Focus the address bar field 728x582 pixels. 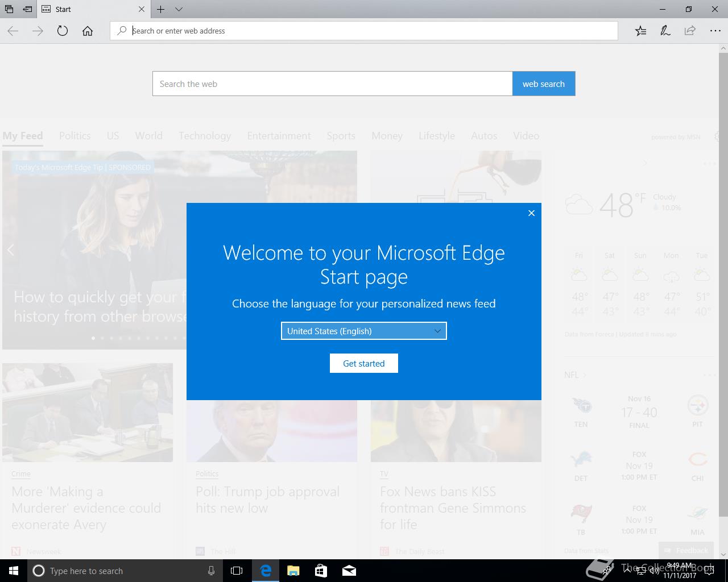pyautogui.click(x=364, y=31)
